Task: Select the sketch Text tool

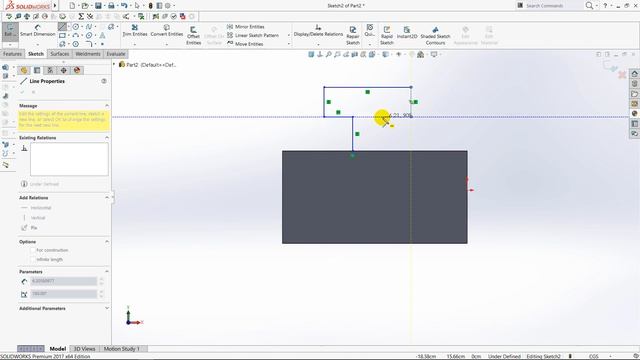Action: [x=102, y=36]
